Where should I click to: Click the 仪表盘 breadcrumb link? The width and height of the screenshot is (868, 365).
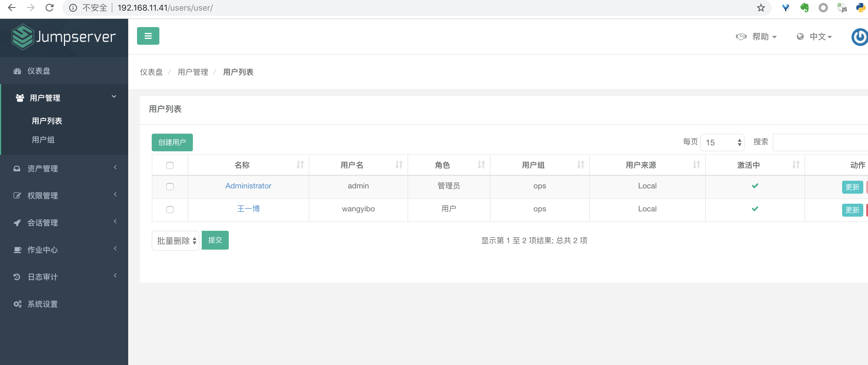(151, 72)
